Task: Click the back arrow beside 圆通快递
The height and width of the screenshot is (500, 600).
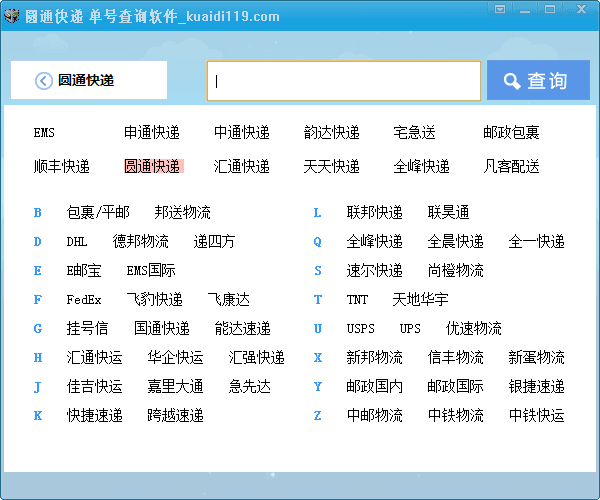Action: (43, 81)
